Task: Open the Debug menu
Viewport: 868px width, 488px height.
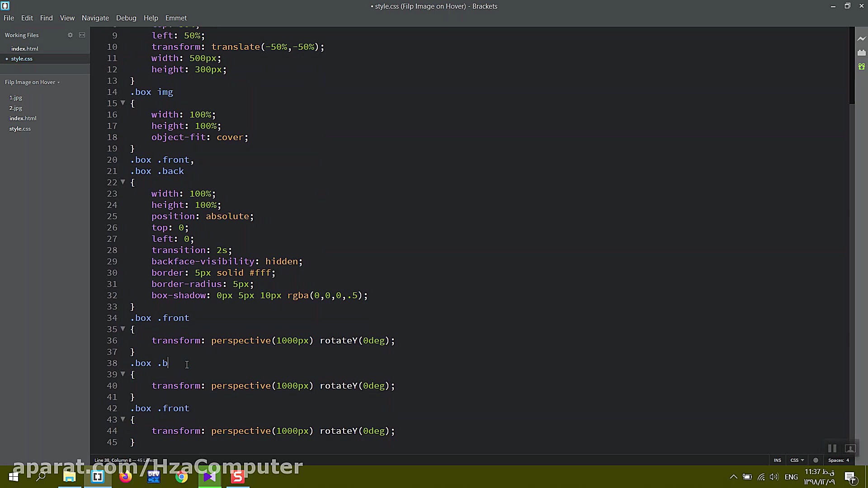Action: point(126,18)
